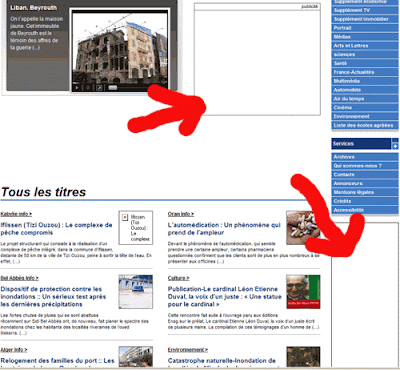Viewport: 400px width, 370px height.
Task: Open the Accessibilité page
Action: coord(365,210)
